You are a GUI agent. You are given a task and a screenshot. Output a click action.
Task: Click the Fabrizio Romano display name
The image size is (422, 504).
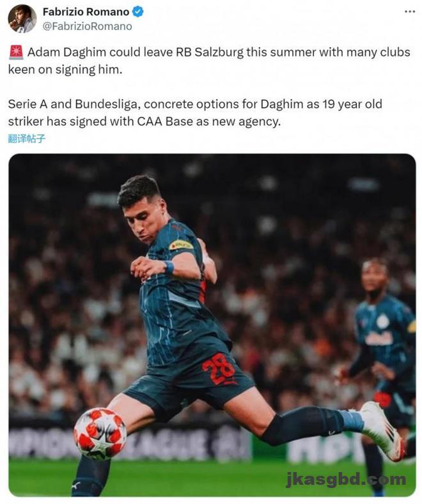[x=86, y=12]
